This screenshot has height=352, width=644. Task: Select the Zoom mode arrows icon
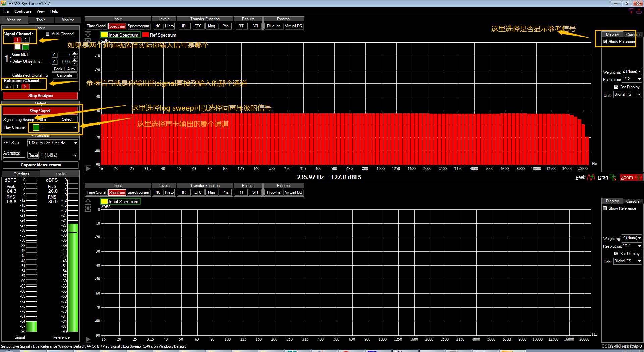pos(638,177)
